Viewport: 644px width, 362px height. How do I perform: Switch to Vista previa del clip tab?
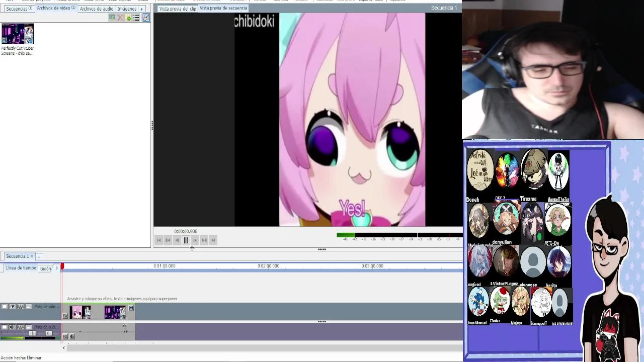(x=178, y=9)
